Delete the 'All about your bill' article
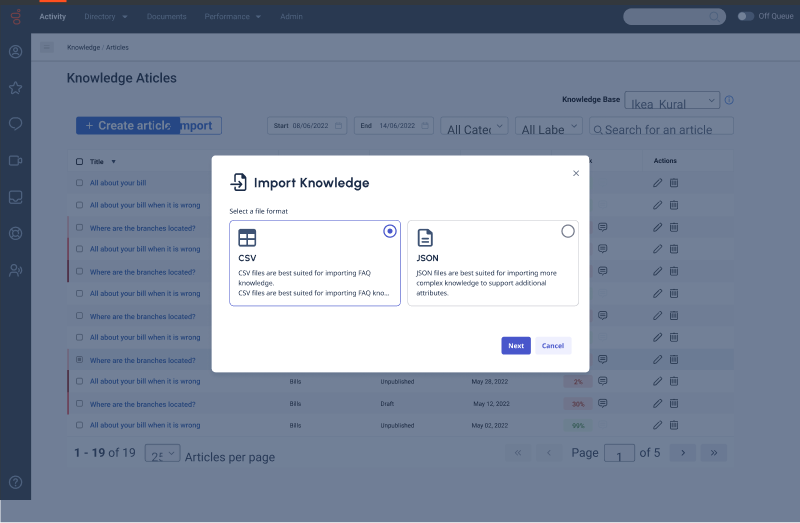 tap(674, 183)
